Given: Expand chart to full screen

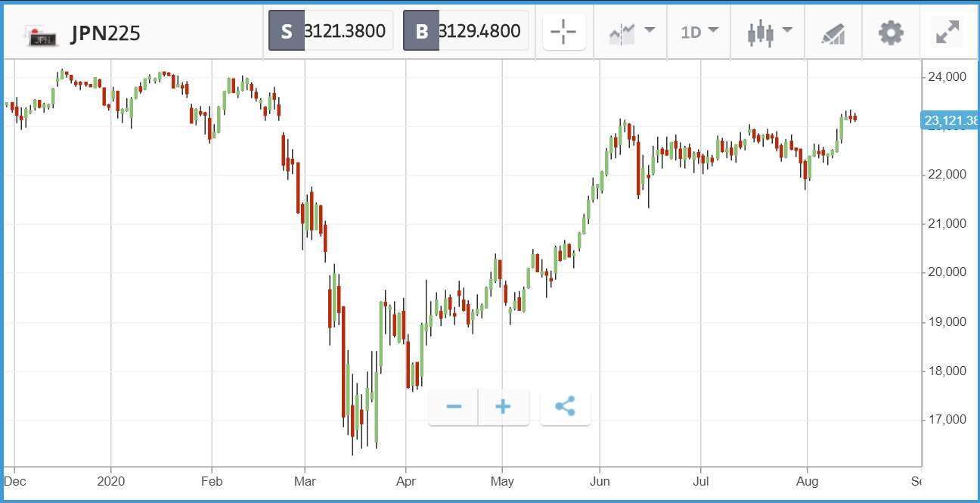Looking at the screenshot, I should tap(947, 33).
